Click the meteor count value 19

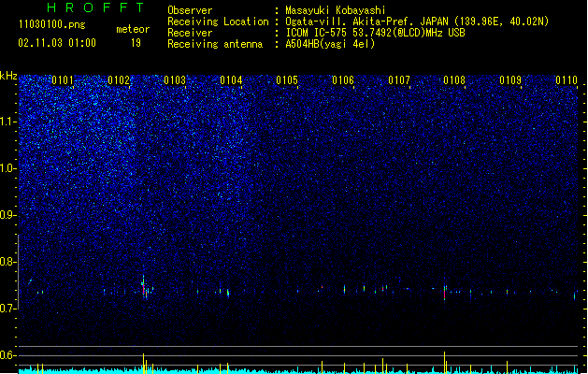pos(136,43)
